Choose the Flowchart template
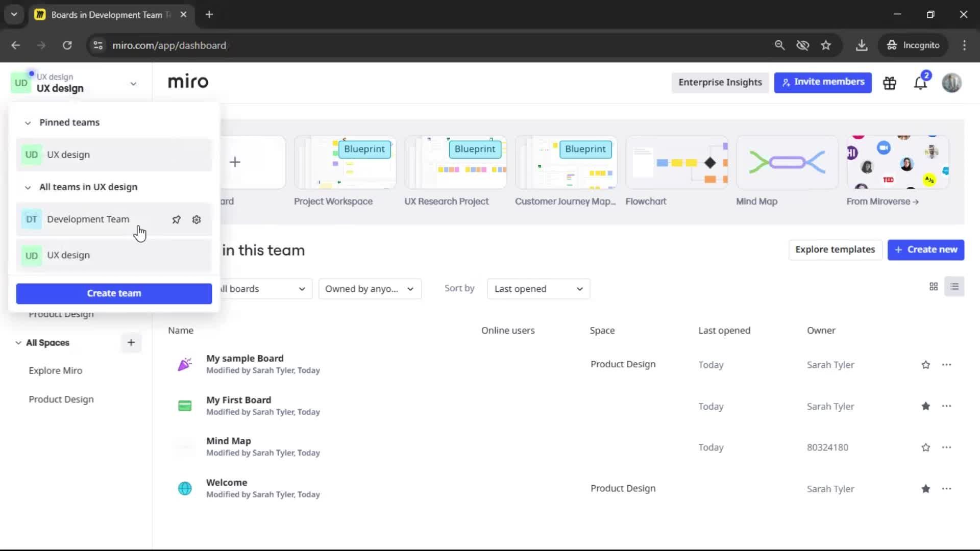Image resolution: width=980 pixels, height=551 pixels. tap(677, 162)
